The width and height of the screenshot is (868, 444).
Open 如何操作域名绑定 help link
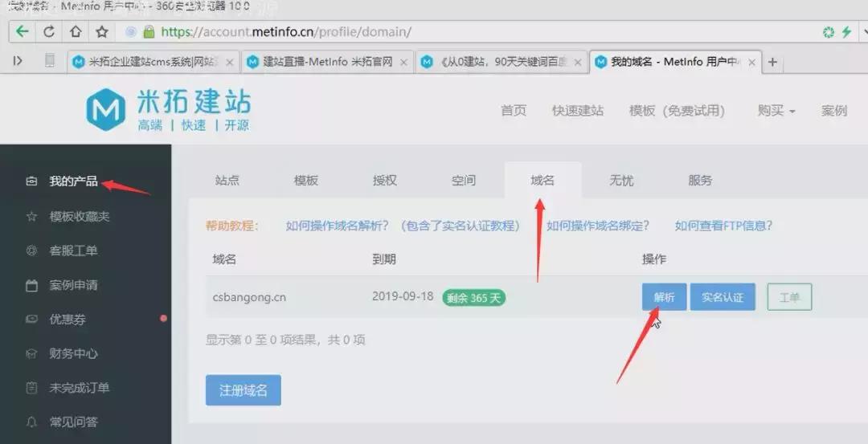(x=598, y=226)
